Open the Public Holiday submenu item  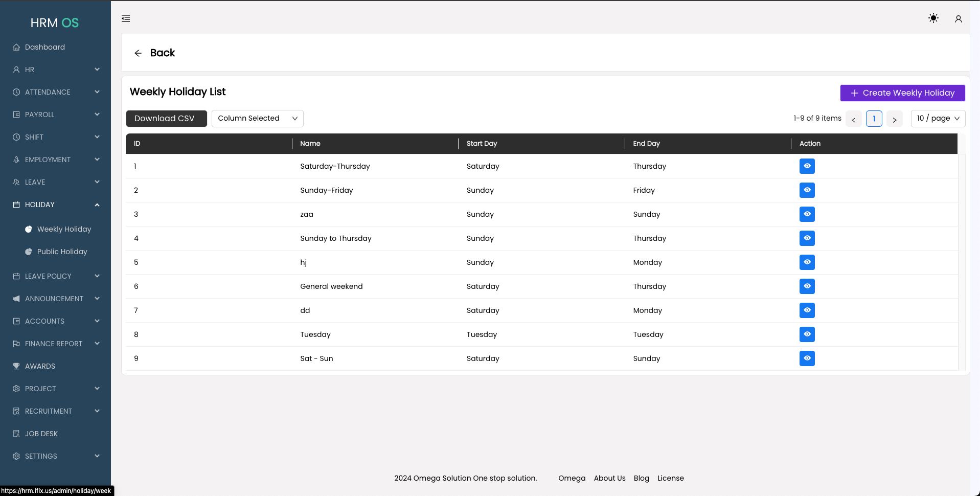click(62, 252)
